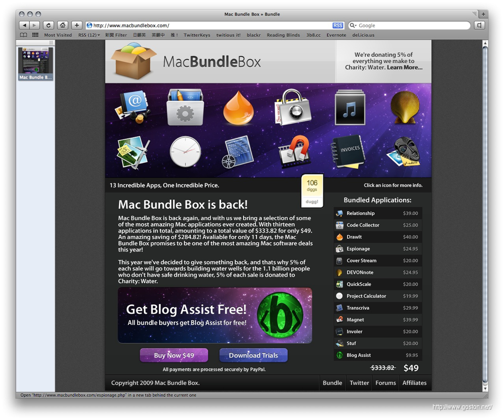Click the green Blog Assist logo in banner
This screenshot has width=504, height=420.
(x=280, y=315)
